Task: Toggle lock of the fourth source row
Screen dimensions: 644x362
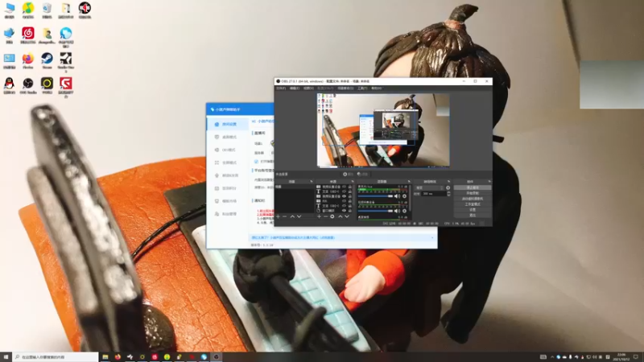Action: tap(350, 201)
